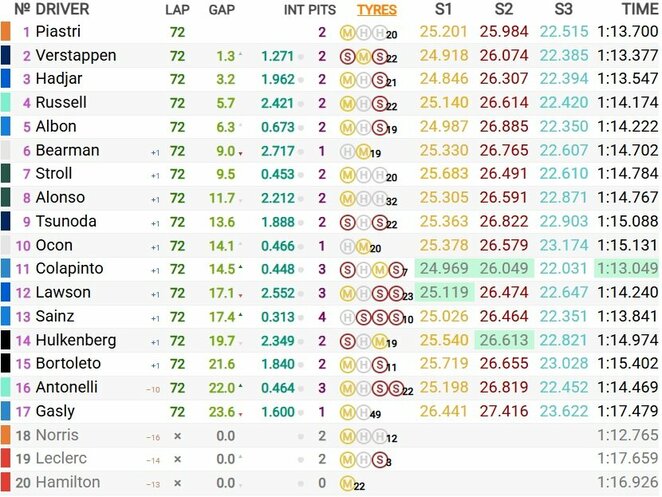Select Hamilton's medium tyre icon
Screen dimensions: 662x497
point(347,484)
